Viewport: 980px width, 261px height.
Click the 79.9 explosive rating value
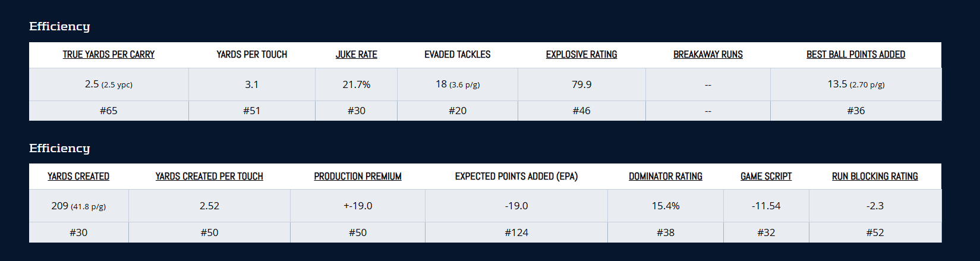click(x=581, y=84)
